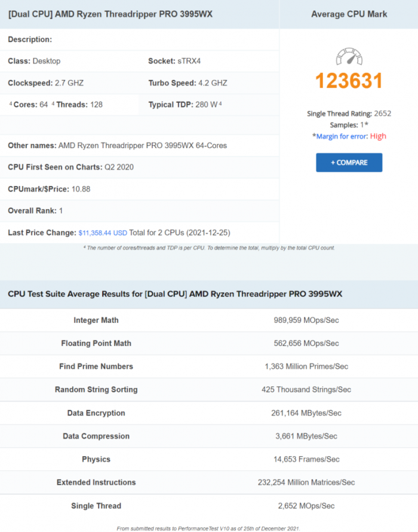Click the + COMPARE button
The width and height of the screenshot is (418, 532).
click(x=349, y=163)
